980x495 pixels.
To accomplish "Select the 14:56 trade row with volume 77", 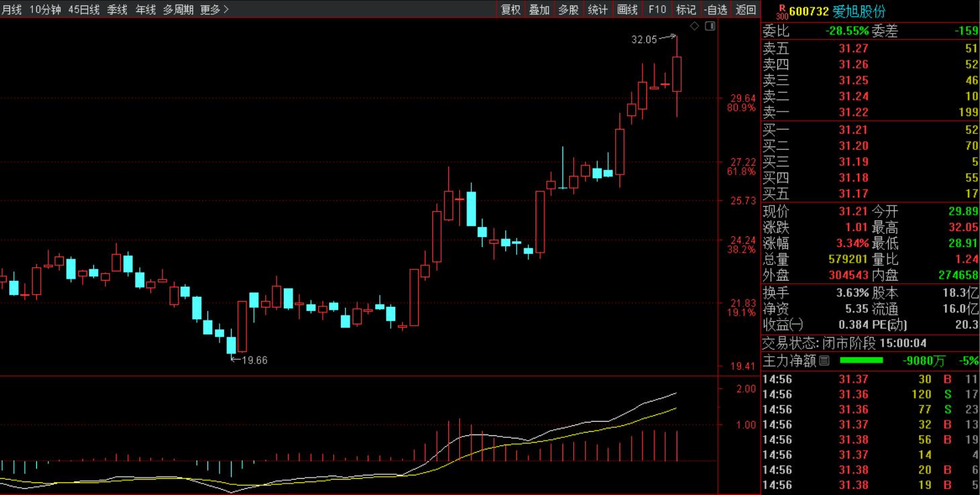I will pos(870,409).
